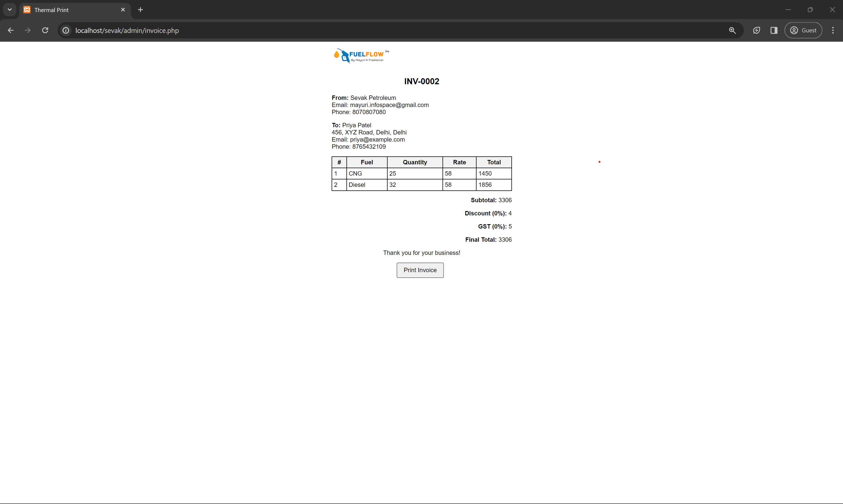The height and width of the screenshot is (504, 843).
Task: Click the CNG total value 1450
Action: pyautogui.click(x=485, y=174)
